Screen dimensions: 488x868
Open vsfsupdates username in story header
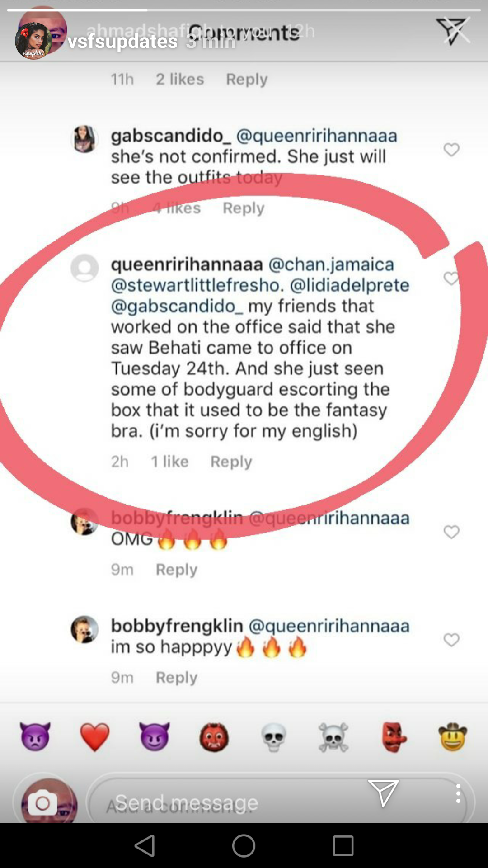click(x=122, y=42)
